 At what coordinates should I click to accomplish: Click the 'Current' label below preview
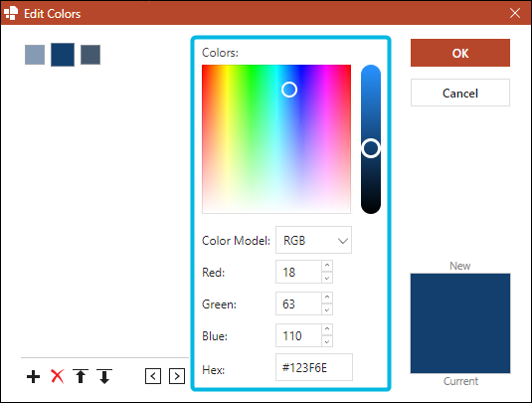click(460, 381)
